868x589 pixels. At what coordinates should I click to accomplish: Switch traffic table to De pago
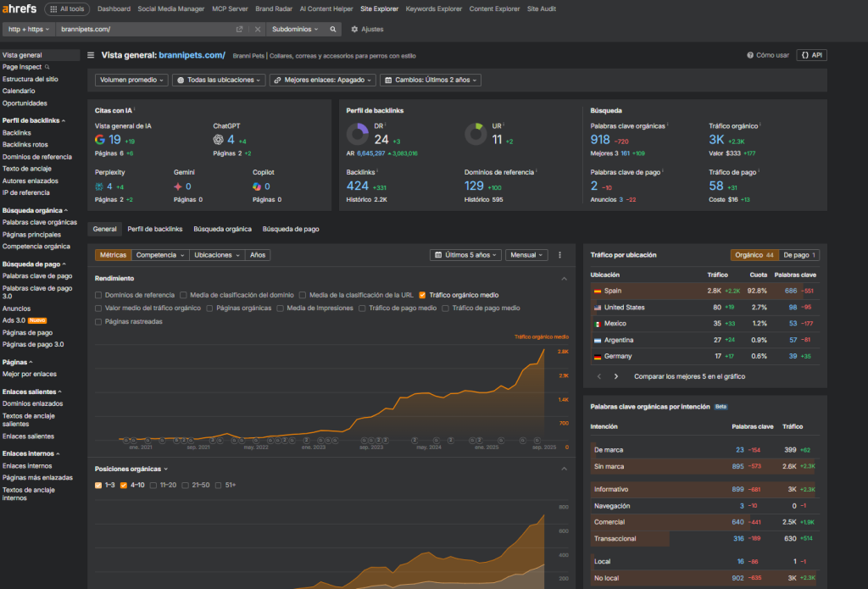tap(798, 255)
